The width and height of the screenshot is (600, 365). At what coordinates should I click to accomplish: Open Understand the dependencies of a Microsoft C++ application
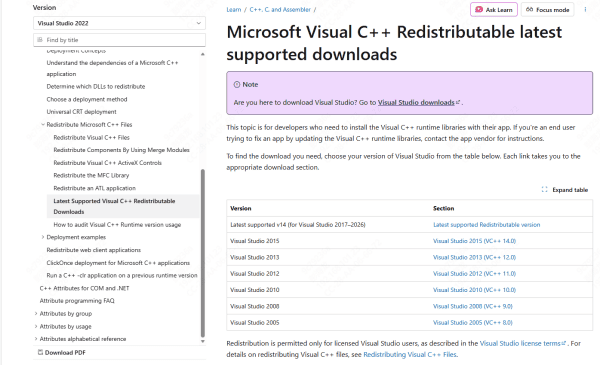(112, 68)
